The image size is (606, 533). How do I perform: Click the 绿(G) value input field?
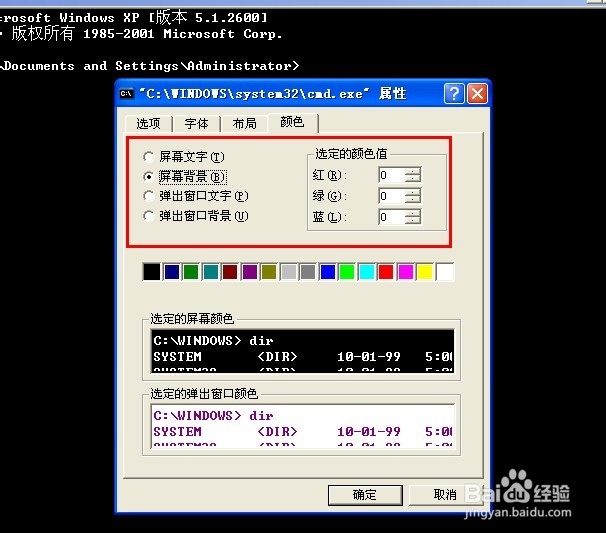(392, 196)
